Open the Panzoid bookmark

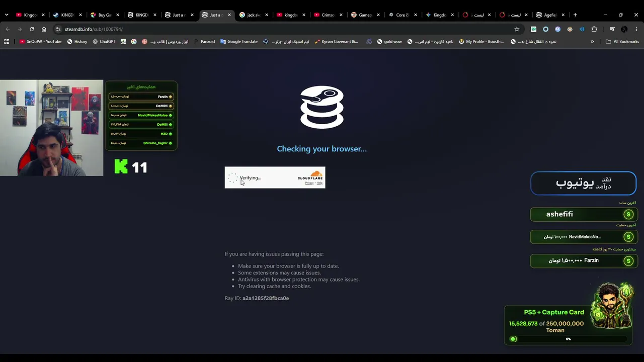coord(204,42)
